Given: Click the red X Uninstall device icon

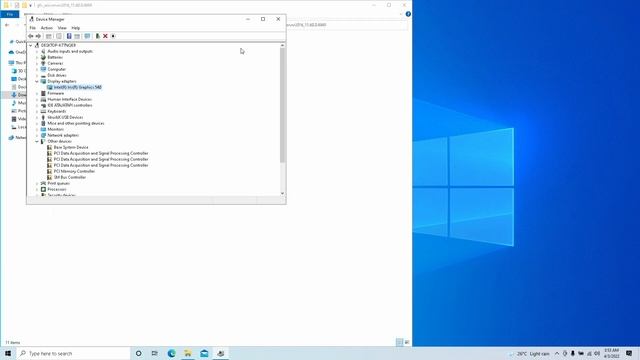Looking at the screenshot, I should click(105, 36).
